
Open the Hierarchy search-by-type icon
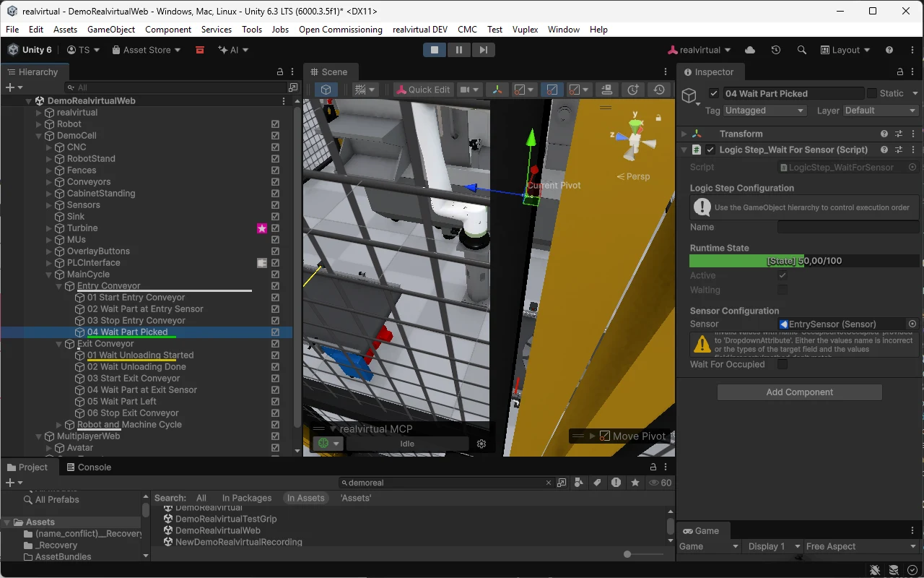coord(292,87)
